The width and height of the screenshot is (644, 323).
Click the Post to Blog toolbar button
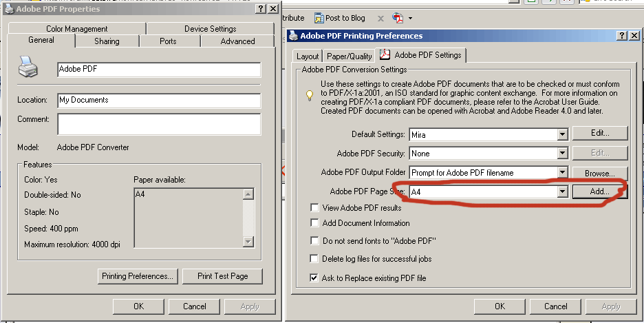point(340,18)
